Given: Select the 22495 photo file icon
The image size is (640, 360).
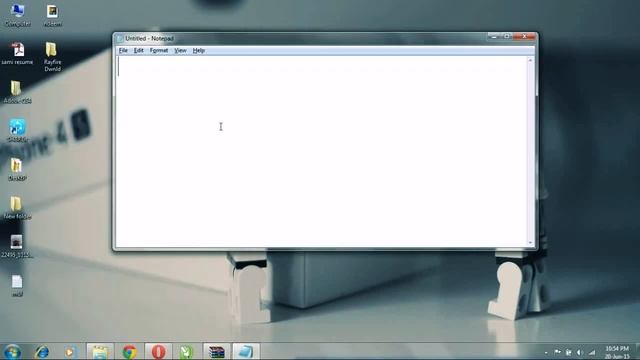Looking at the screenshot, I should (17, 246).
